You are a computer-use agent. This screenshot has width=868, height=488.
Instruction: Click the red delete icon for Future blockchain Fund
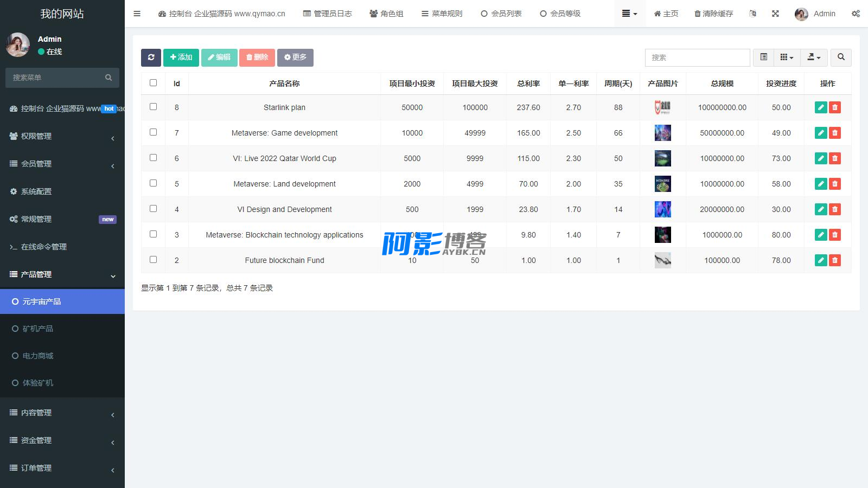tap(835, 260)
